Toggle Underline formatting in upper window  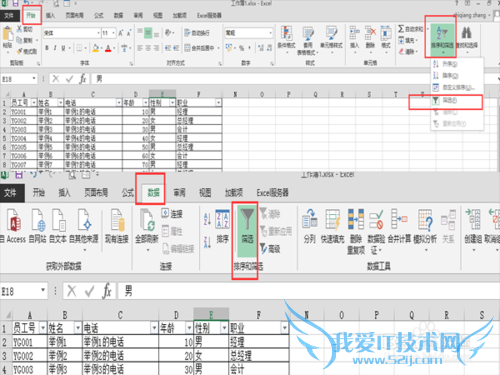coord(63,48)
